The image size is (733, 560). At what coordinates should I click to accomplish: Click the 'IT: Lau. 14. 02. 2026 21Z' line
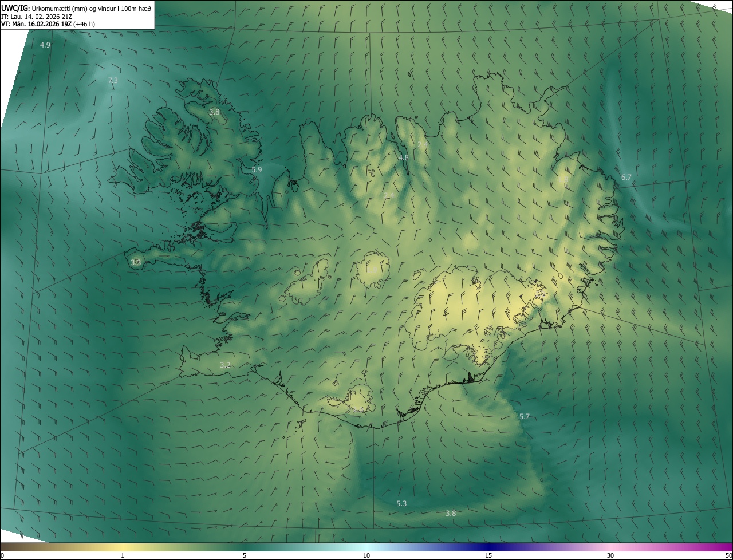tap(37, 16)
